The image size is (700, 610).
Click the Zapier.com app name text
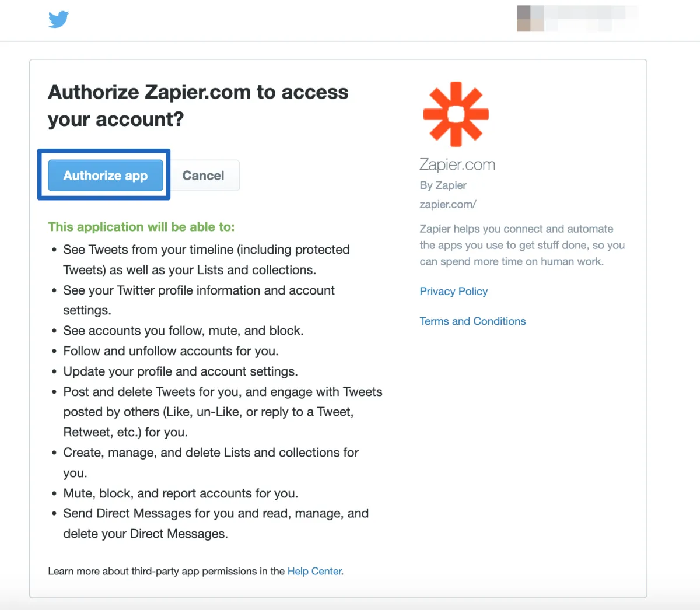point(457,165)
